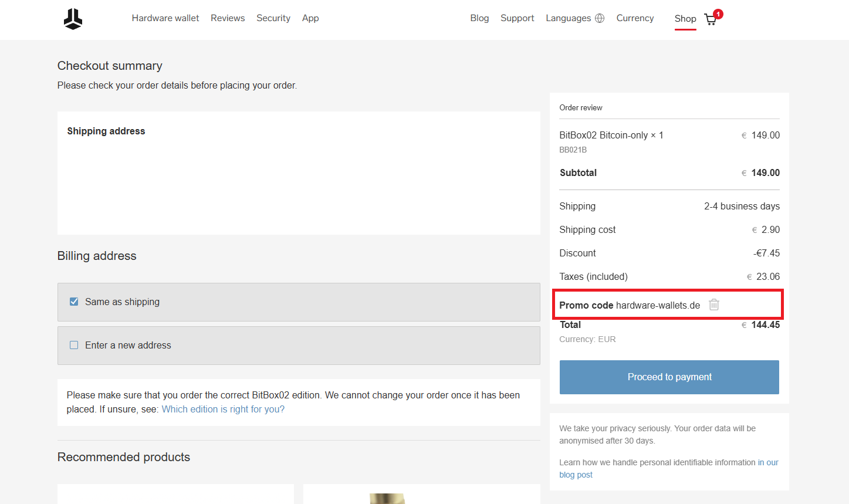This screenshot has height=504, width=849.
Task: Open the Security page from the navigation
Action: click(273, 18)
